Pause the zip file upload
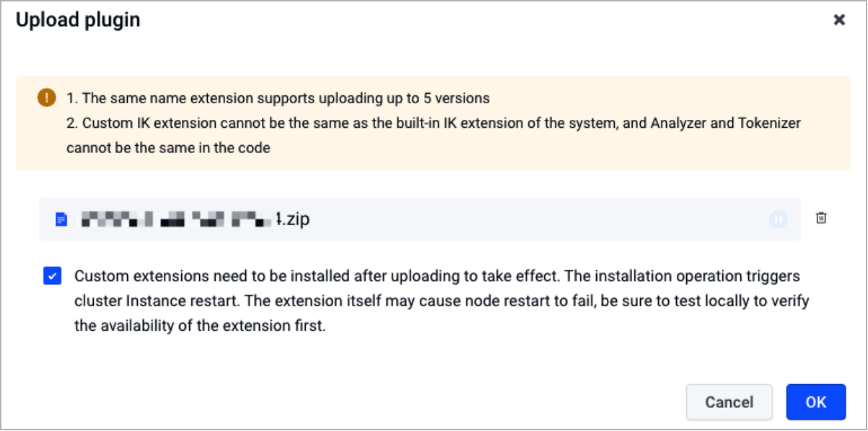868x431 pixels. [x=778, y=219]
